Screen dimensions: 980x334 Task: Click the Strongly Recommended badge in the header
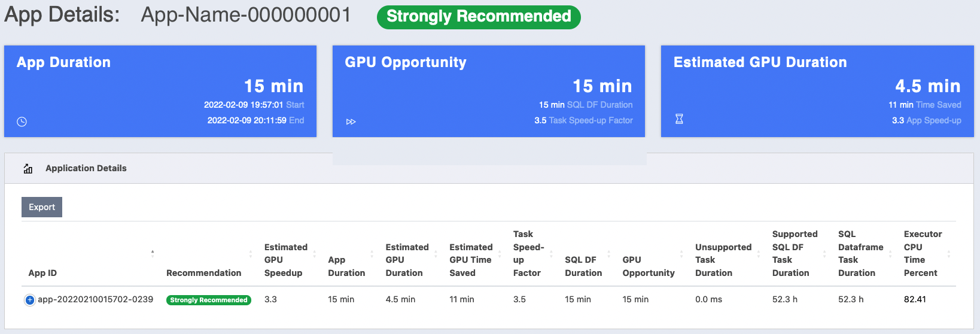coord(479,17)
